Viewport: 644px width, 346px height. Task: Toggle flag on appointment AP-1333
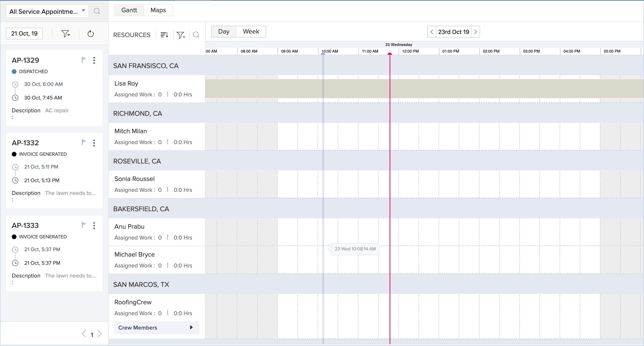click(x=84, y=225)
